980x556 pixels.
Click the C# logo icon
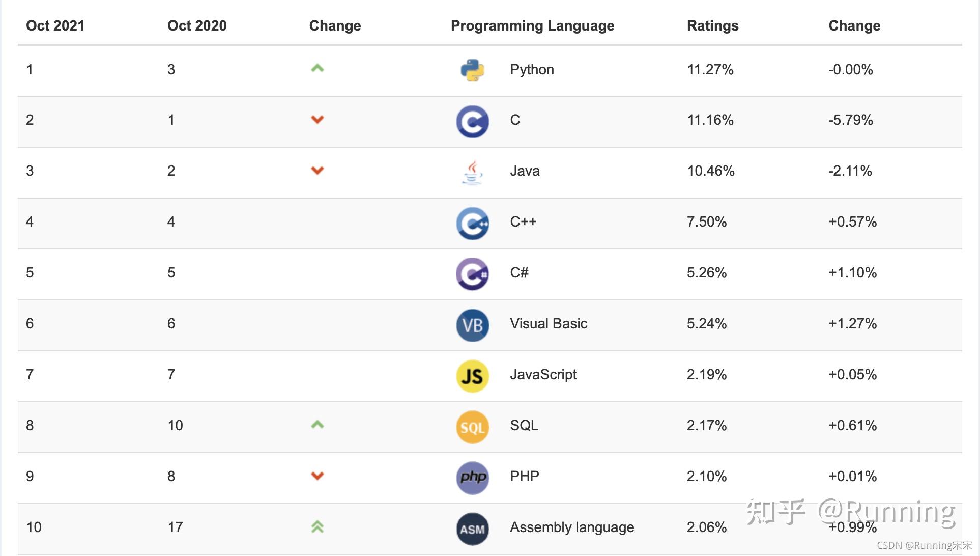click(x=472, y=274)
